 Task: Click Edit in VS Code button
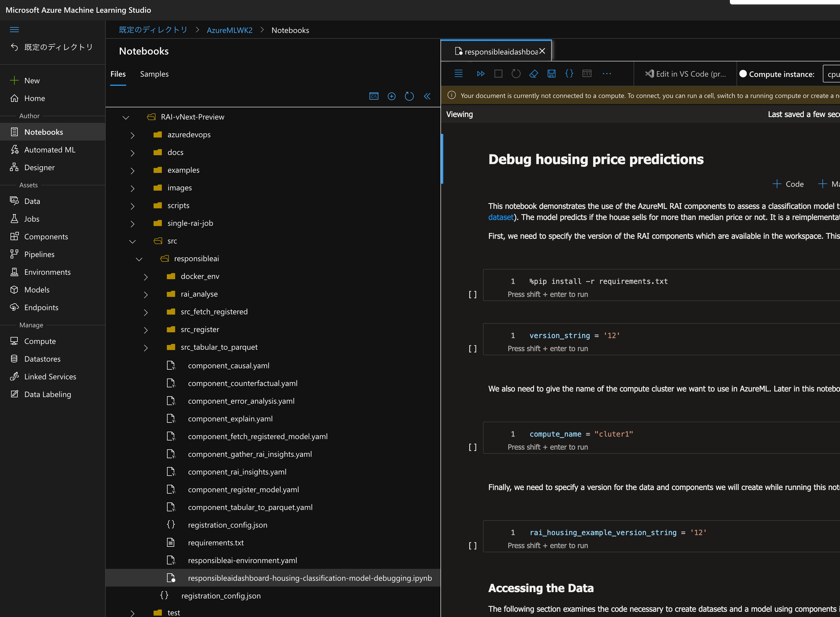pyautogui.click(x=685, y=74)
